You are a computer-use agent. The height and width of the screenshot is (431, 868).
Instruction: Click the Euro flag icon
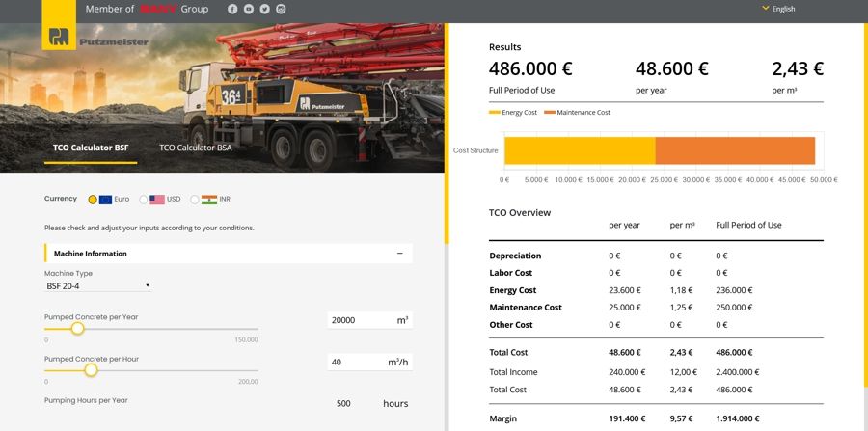coord(106,200)
